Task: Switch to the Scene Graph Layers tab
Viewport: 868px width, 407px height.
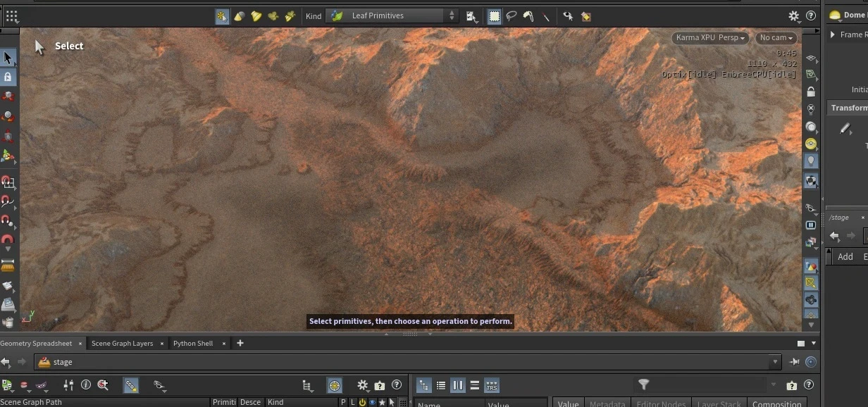Action: click(x=122, y=344)
